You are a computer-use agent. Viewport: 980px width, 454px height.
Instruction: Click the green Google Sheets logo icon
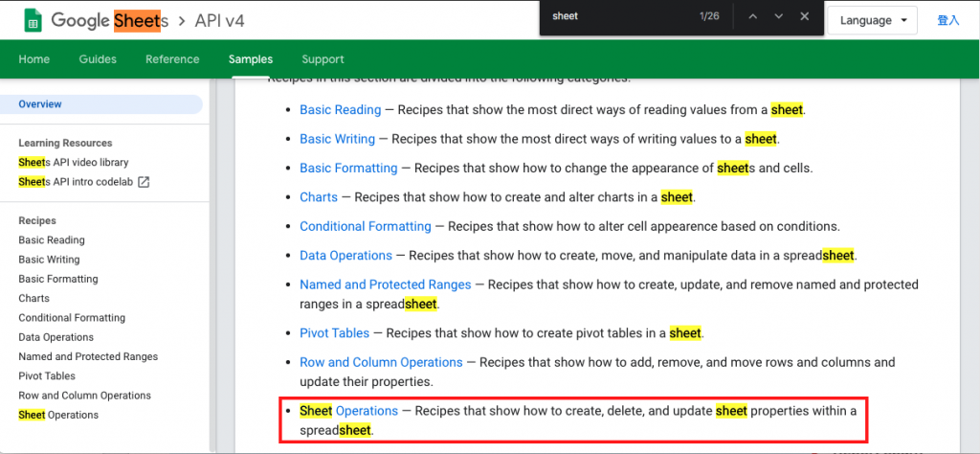pos(33,21)
